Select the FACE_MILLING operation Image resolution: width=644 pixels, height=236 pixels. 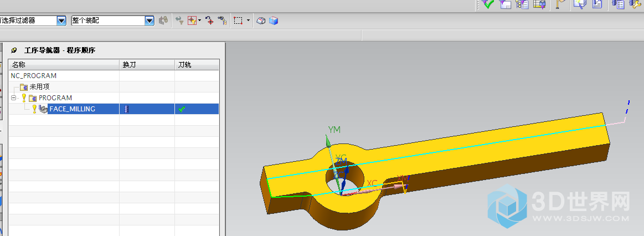point(72,109)
